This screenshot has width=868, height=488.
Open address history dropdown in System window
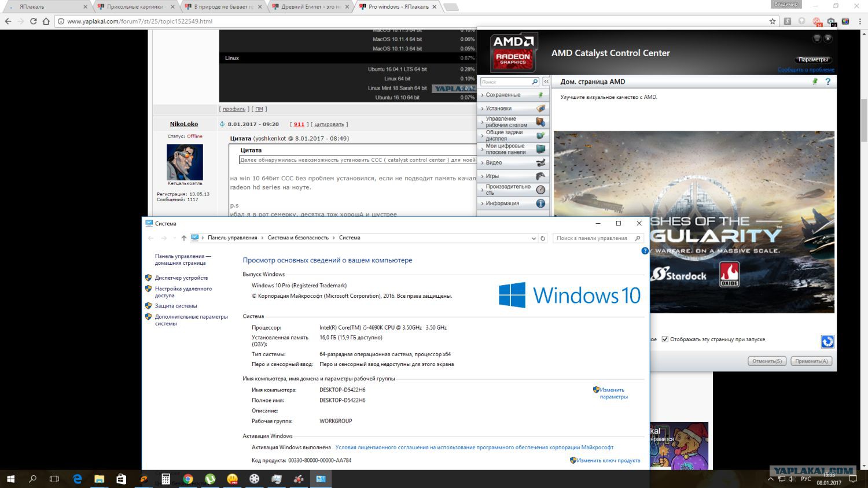click(x=534, y=238)
